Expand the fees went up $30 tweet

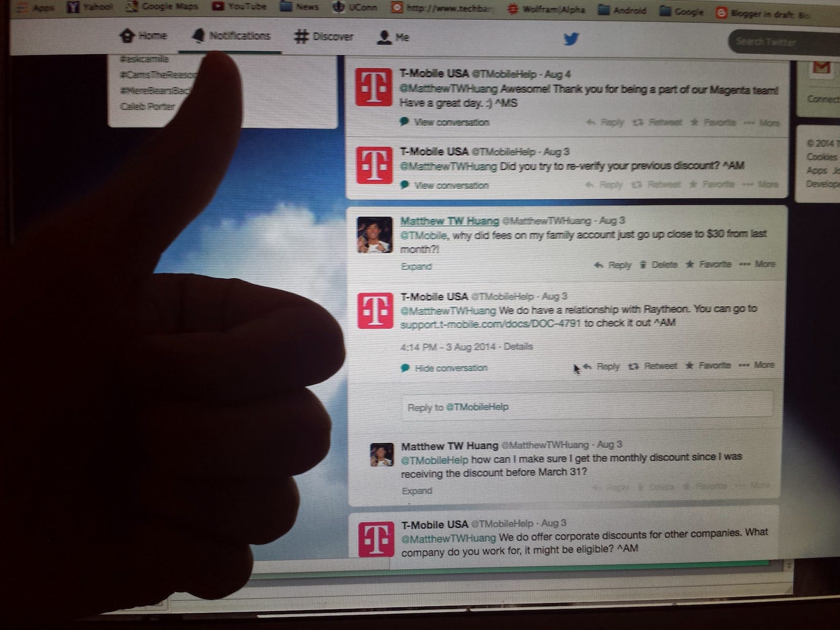(416, 266)
